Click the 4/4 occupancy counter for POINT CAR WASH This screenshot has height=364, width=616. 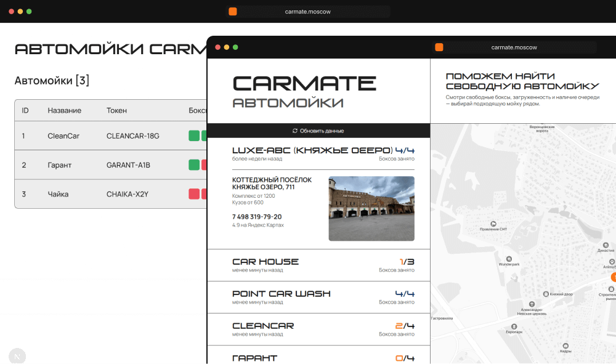point(405,294)
